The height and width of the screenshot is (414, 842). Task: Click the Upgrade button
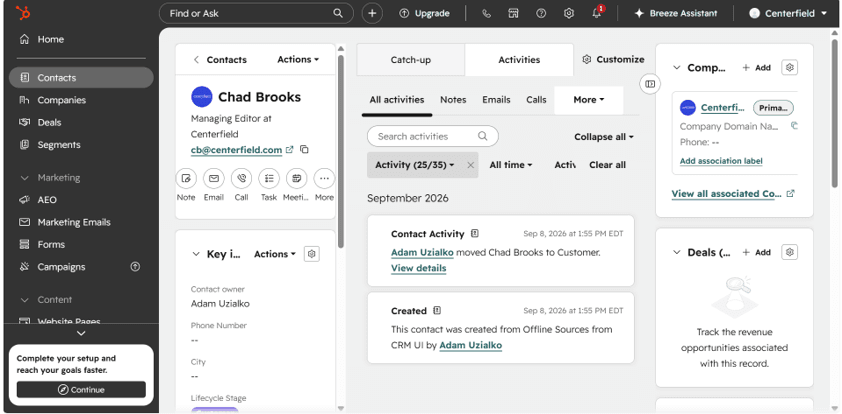(x=425, y=13)
